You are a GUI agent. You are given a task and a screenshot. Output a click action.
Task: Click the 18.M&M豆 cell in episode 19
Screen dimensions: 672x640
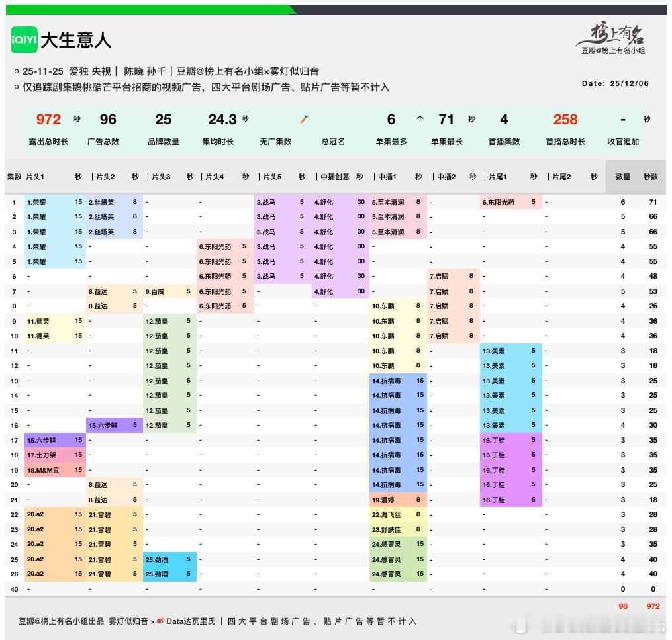tap(56, 470)
